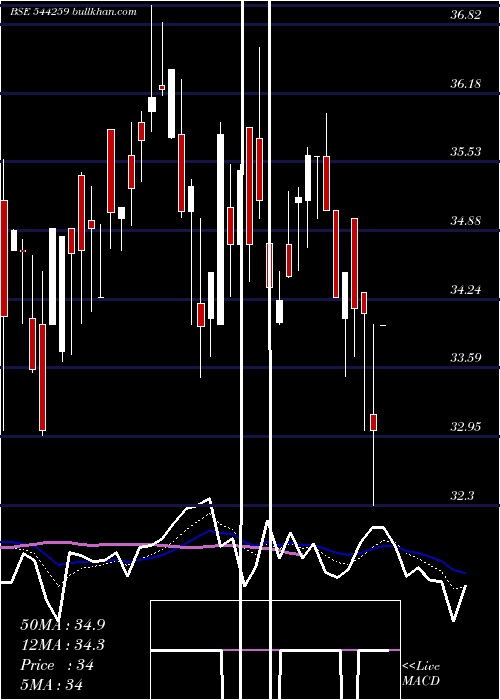Click the 32.3 price axis label
The width and height of the screenshot is (500, 700).
pos(462,496)
